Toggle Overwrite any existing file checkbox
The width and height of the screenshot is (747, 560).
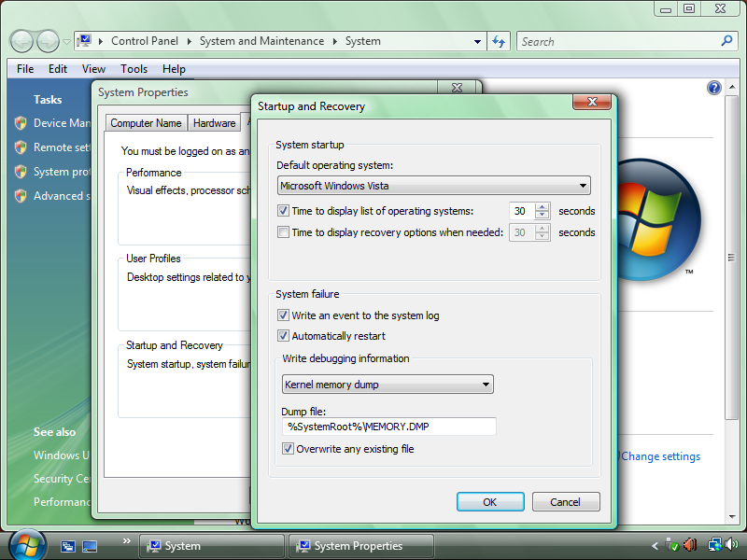pyautogui.click(x=288, y=449)
